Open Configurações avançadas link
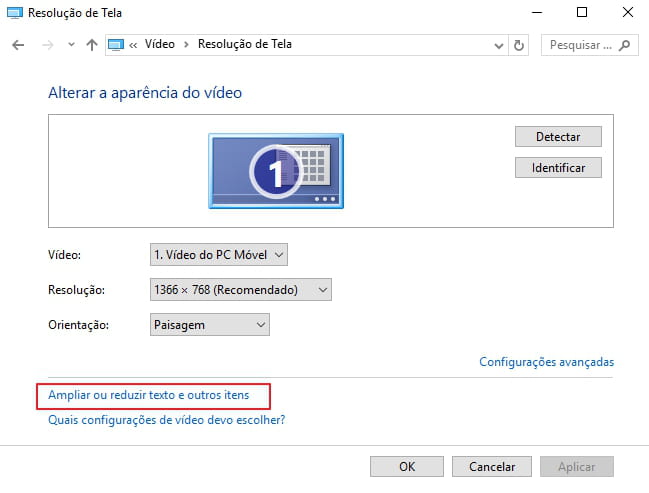 [x=546, y=362]
